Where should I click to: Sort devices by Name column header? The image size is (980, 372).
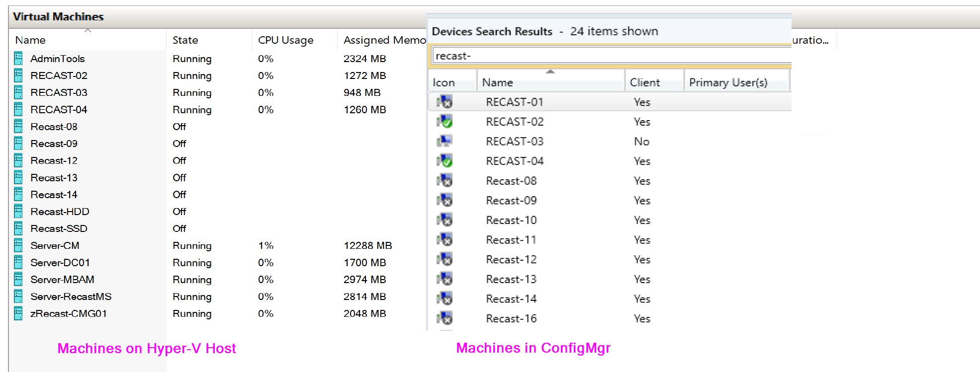497,82
